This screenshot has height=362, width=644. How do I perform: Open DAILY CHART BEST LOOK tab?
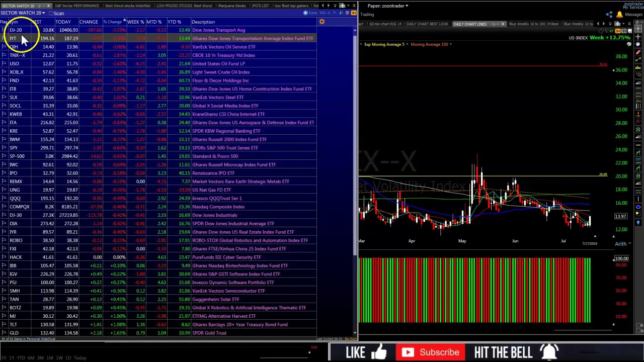pos(427,24)
